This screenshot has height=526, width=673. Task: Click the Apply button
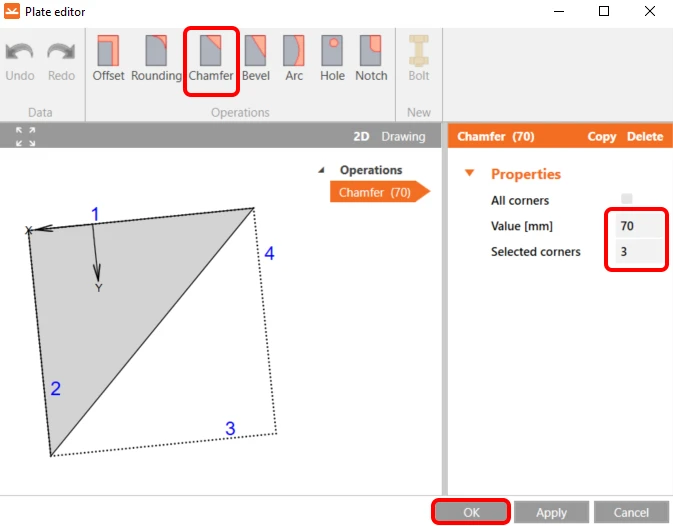[551, 512]
